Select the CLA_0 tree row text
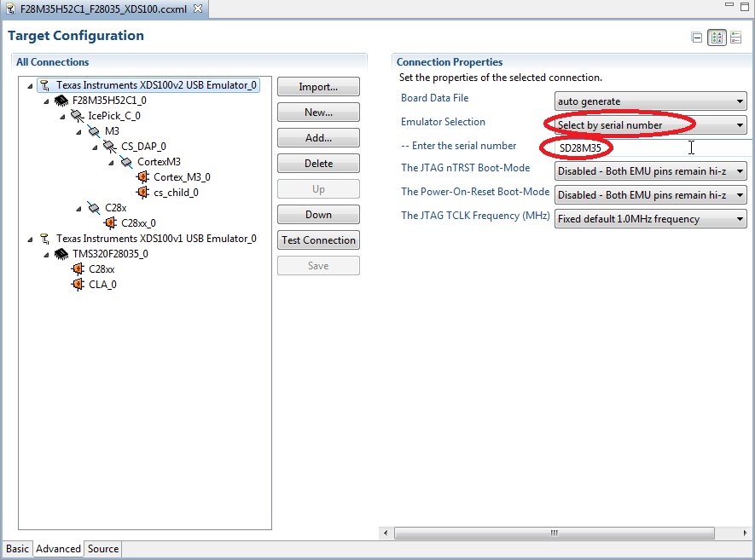This screenshot has height=560, width=755. [x=102, y=285]
